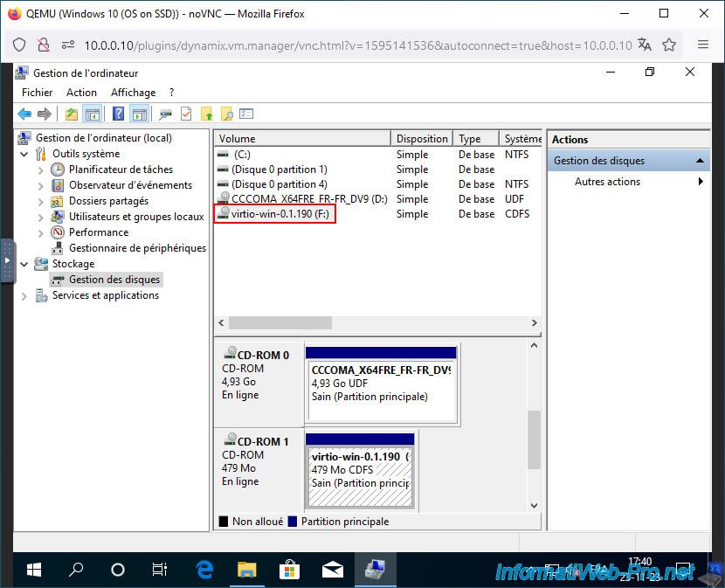Open File Explorer from the taskbar
Image resolution: width=725 pixels, height=588 pixels.
pos(246,570)
